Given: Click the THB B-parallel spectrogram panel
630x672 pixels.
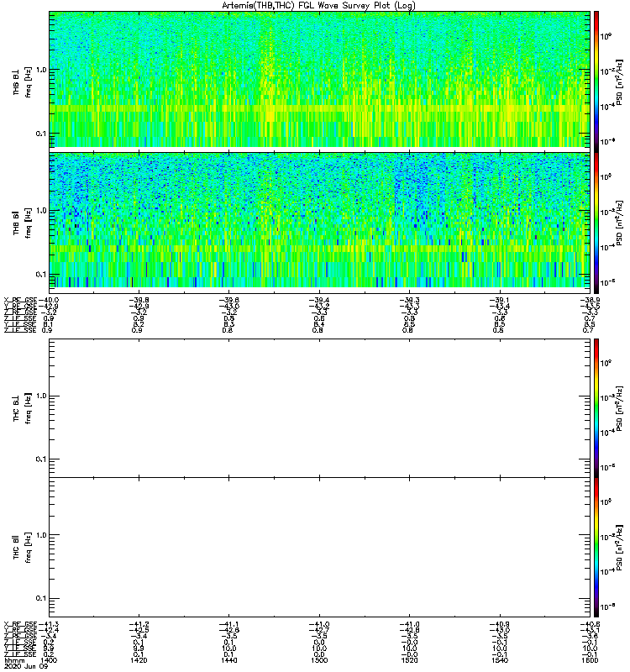Looking at the screenshot, I should point(319,220).
